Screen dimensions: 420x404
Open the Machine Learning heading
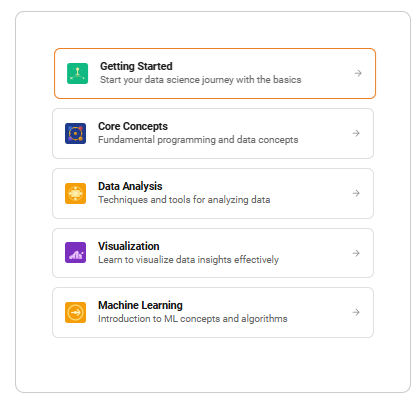tap(140, 305)
